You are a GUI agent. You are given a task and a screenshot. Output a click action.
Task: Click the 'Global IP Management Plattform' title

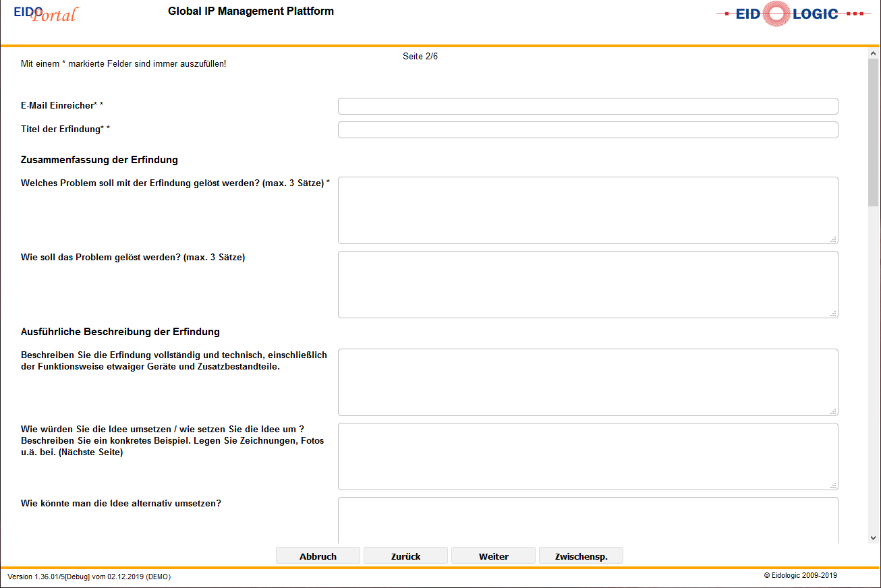pyautogui.click(x=251, y=11)
